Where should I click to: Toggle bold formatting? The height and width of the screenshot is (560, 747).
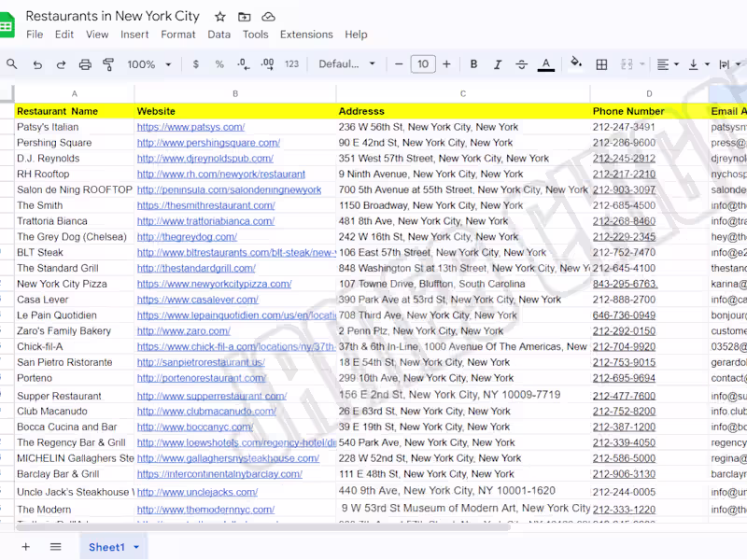pyautogui.click(x=473, y=64)
